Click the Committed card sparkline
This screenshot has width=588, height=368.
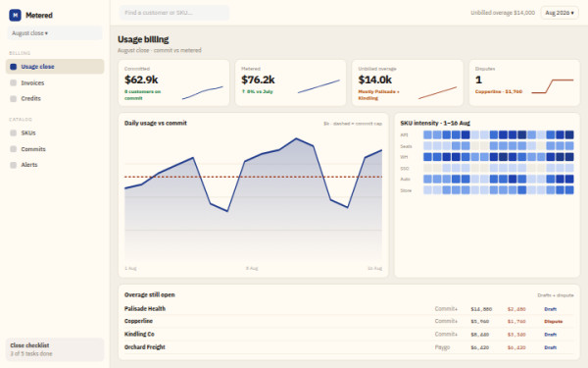point(203,93)
